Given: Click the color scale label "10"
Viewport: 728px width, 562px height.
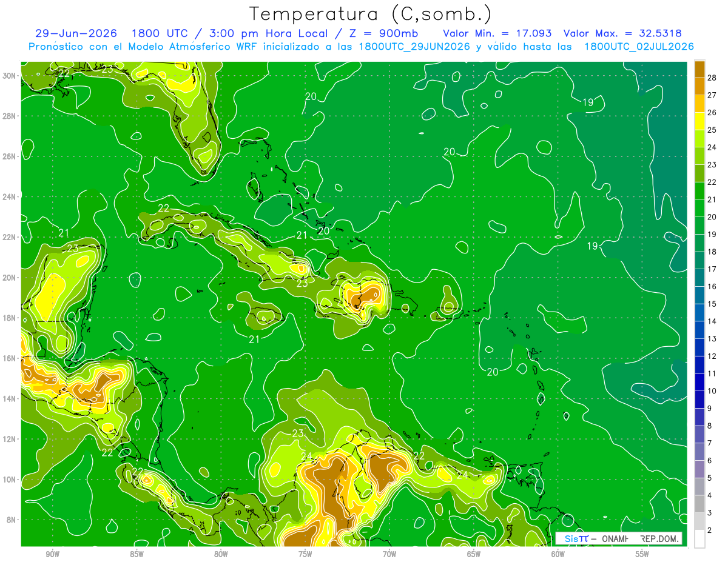Looking at the screenshot, I should pyautogui.click(x=712, y=391).
